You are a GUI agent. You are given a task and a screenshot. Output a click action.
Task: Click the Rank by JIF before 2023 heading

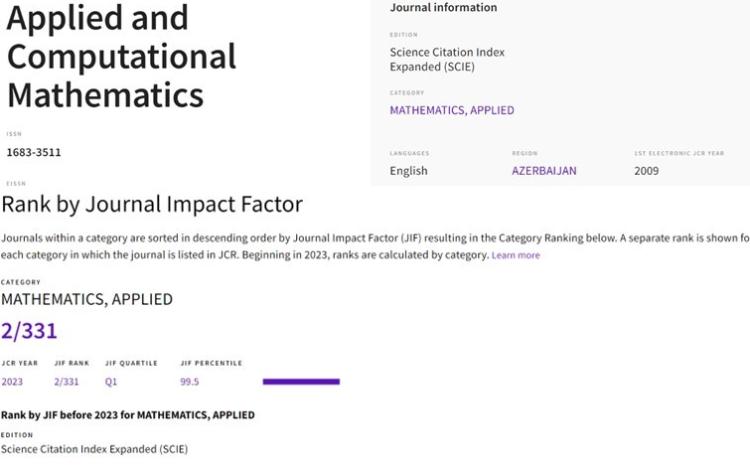tap(127, 415)
